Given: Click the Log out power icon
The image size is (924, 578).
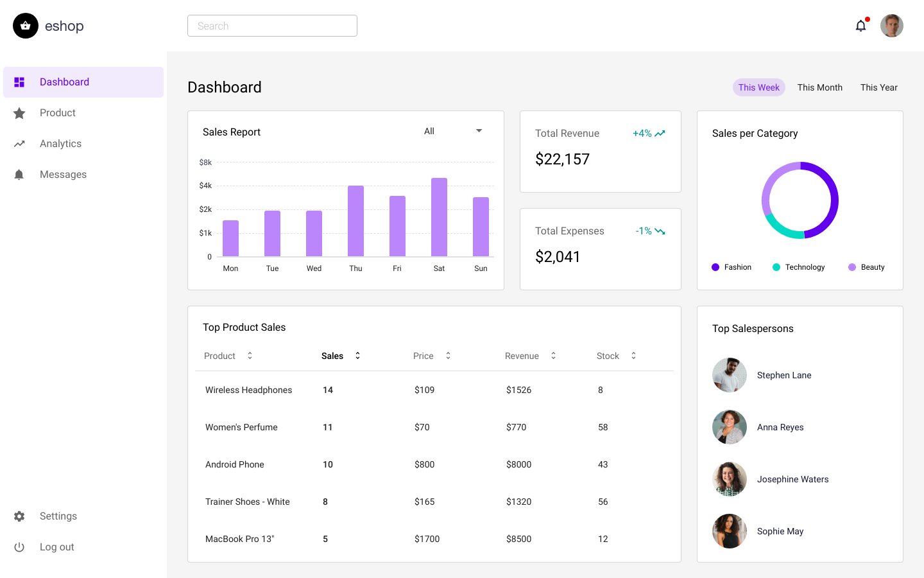Looking at the screenshot, I should (19, 547).
